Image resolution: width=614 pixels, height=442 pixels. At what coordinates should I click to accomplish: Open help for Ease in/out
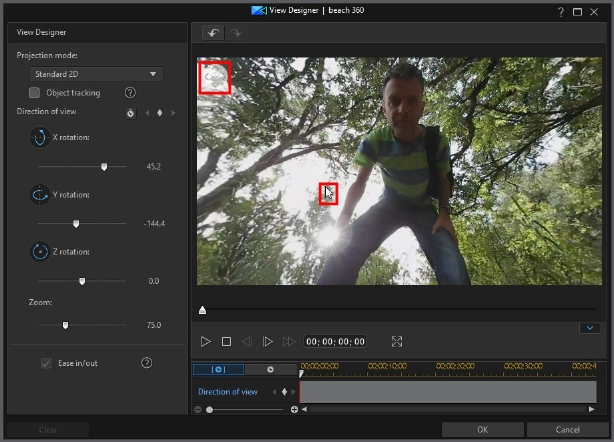tap(146, 363)
